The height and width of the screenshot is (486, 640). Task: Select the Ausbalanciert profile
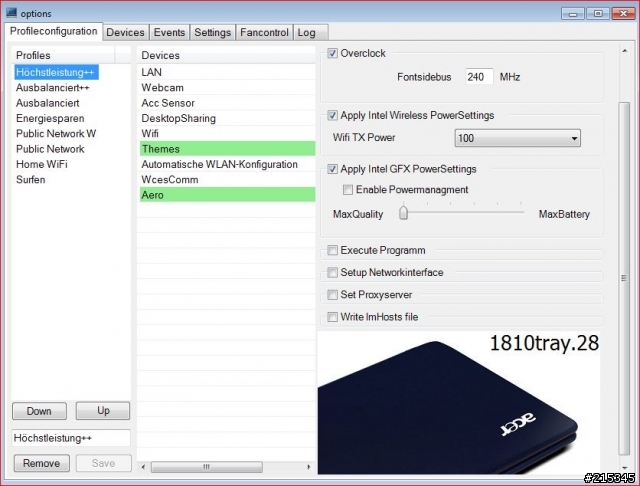pos(47,103)
